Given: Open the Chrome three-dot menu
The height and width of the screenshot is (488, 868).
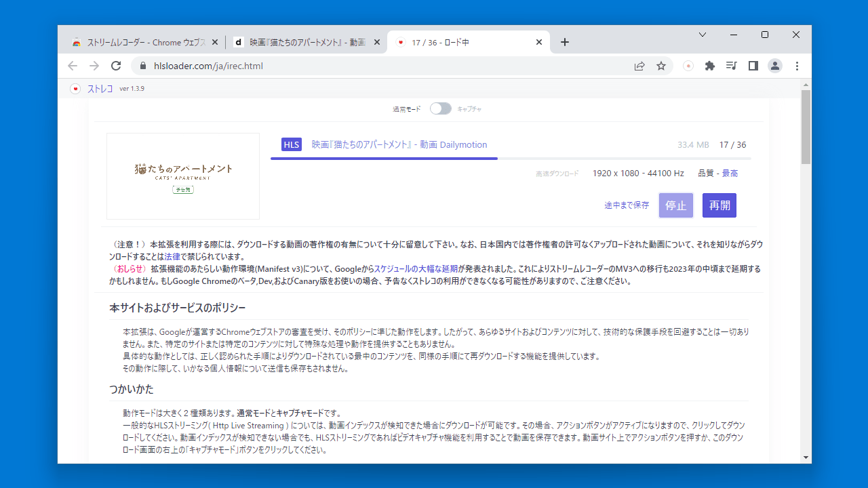Looking at the screenshot, I should tap(797, 66).
